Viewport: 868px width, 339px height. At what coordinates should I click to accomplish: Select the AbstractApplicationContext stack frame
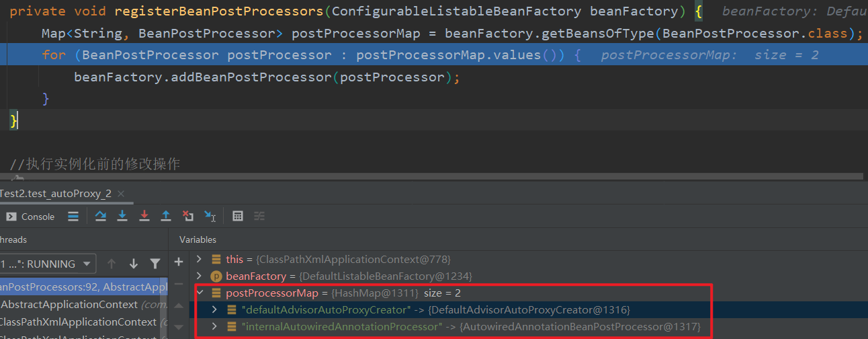tap(70, 304)
